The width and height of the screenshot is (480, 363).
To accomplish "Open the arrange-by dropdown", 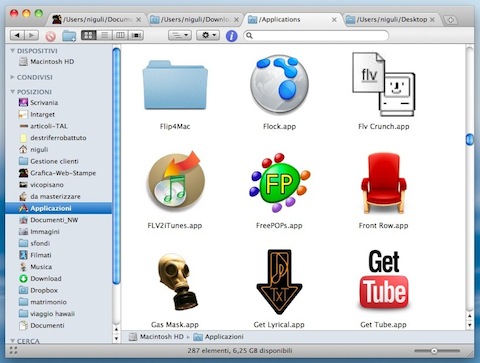I will click(180, 35).
